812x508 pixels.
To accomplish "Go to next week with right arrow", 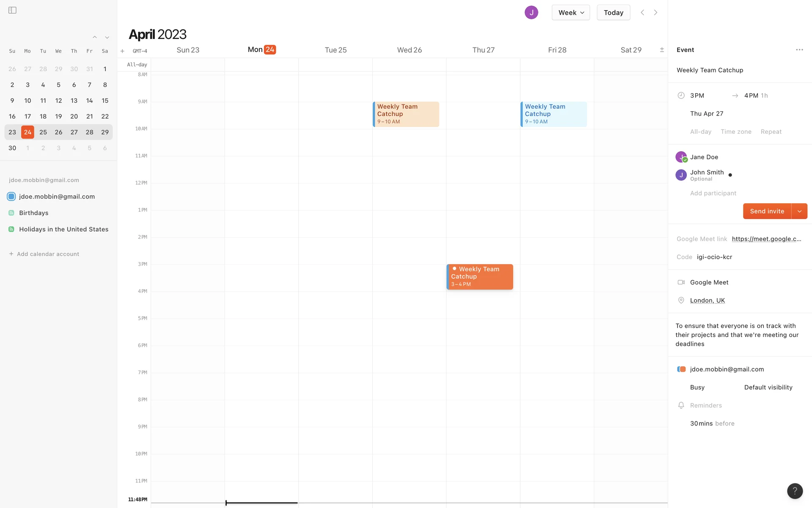I will click(656, 13).
